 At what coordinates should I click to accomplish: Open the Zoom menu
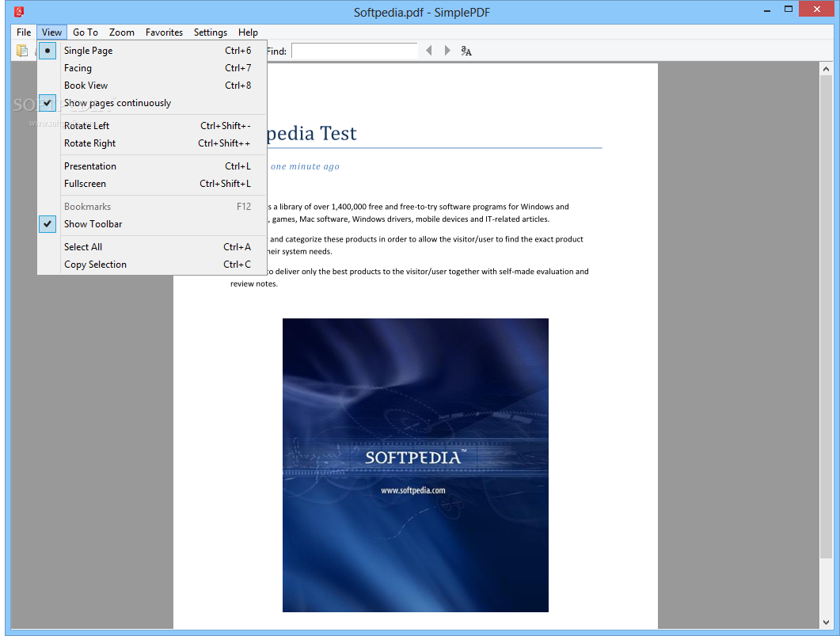coord(122,32)
